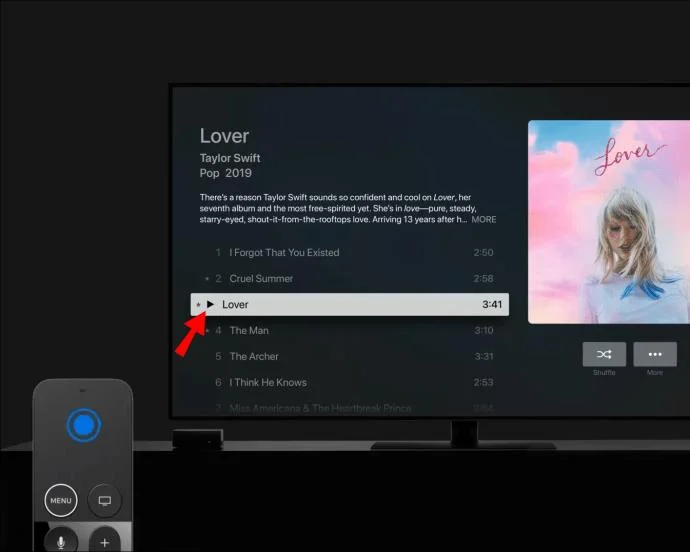Screen dimensions: 690x552
Task: Click the Lover album title heading
Action: [224, 136]
